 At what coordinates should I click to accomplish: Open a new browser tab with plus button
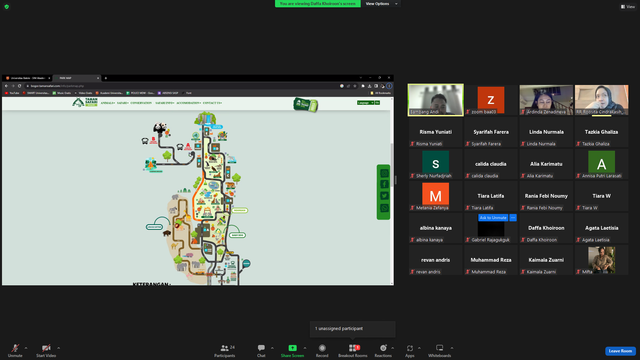[x=106, y=78]
